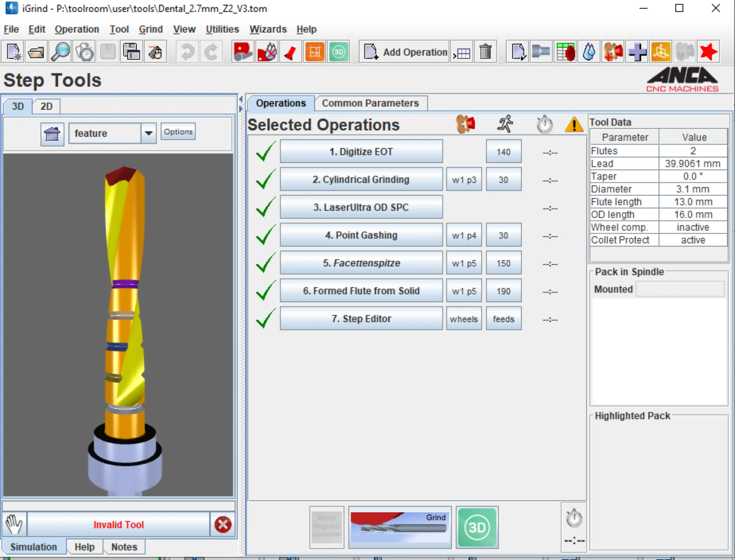Click the orange square frame toolbar icon

coord(315,52)
